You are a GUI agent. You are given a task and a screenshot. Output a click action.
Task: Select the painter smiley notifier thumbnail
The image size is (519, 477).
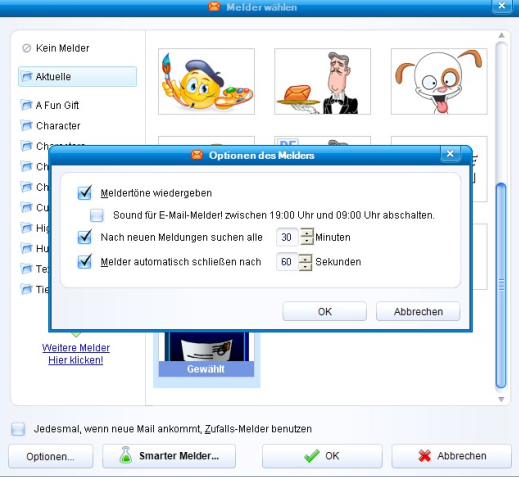click(206, 81)
